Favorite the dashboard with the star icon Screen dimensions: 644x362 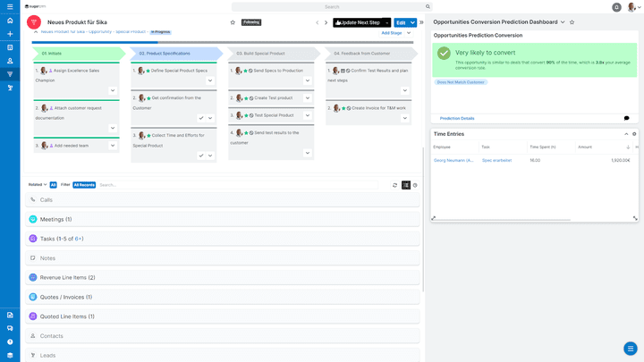(572, 22)
